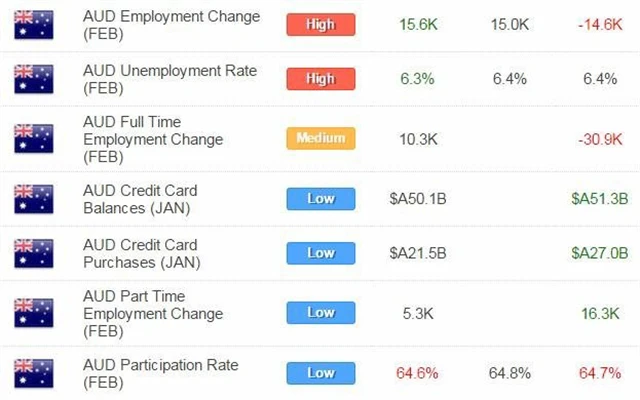Click the High badge for Employment Change
Viewport: 640px width, 400px height.
click(320, 24)
